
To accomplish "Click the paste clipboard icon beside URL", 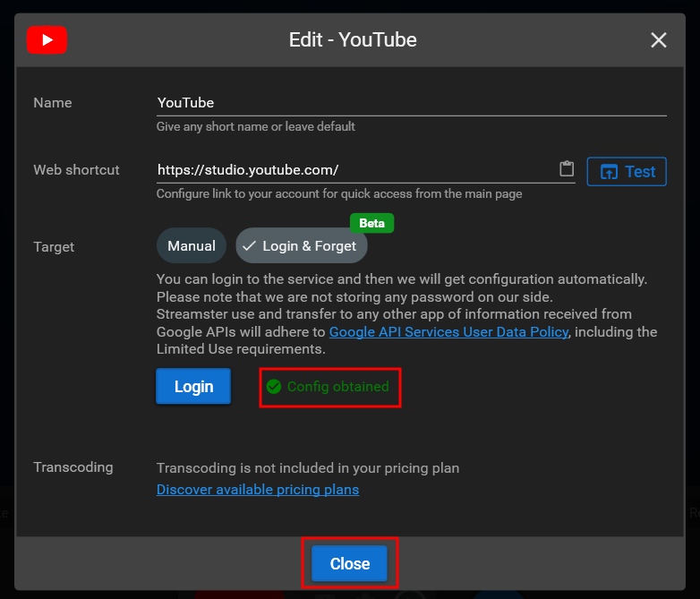I will pos(567,169).
